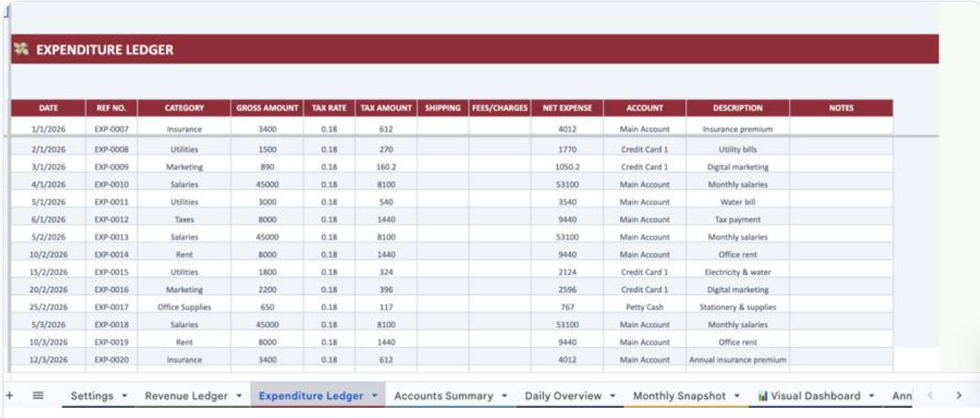Select the GROSS AMOUNT column header
This screenshot has height=418, width=980.
267,108
